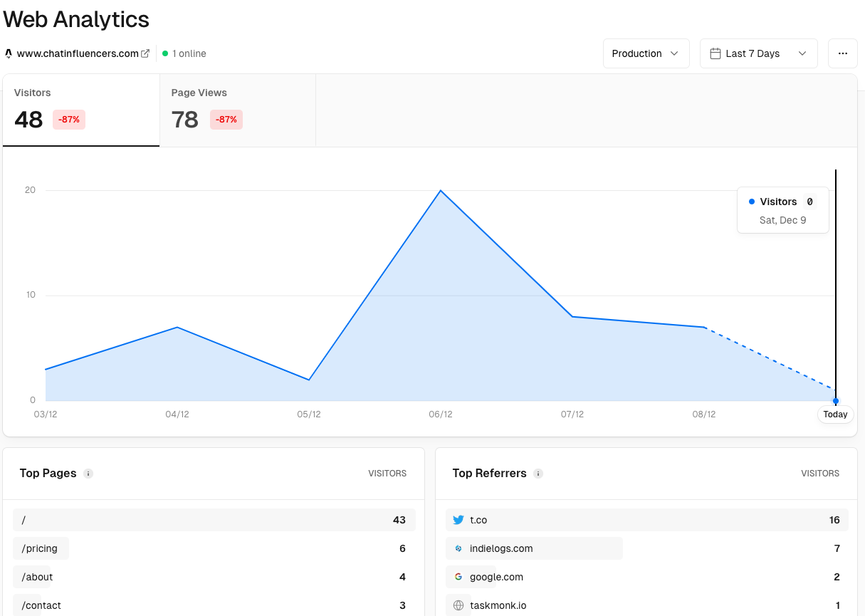Click the Web Analytics page title

(76, 19)
